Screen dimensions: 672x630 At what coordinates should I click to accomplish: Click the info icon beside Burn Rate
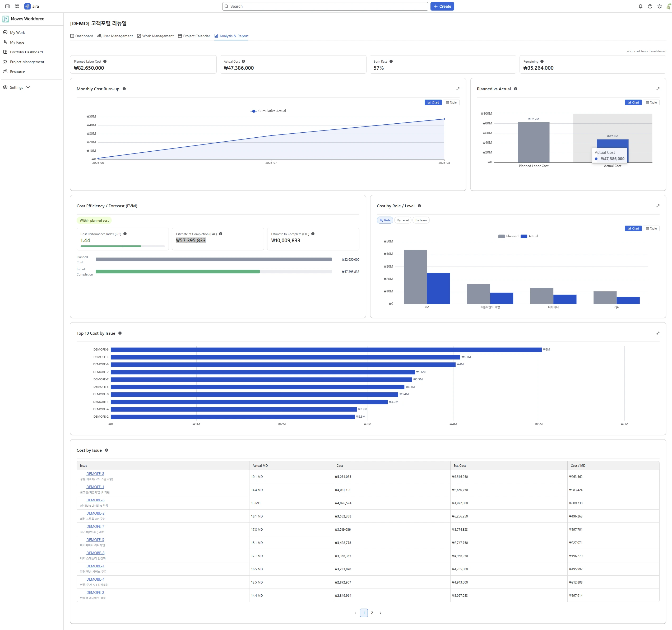[x=391, y=62]
